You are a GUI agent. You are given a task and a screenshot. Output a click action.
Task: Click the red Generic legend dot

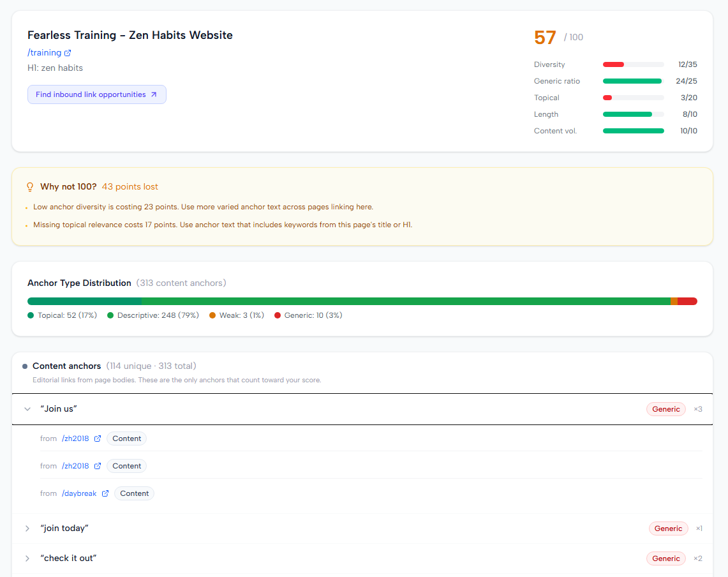click(278, 315)
